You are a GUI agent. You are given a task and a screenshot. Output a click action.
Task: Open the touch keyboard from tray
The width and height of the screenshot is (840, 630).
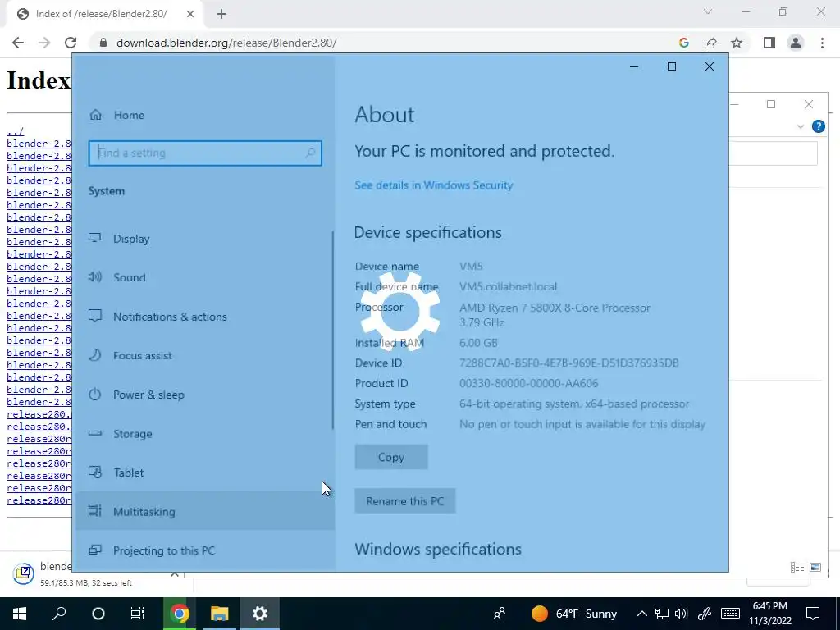pyautogui.click(x=730, y=614)
